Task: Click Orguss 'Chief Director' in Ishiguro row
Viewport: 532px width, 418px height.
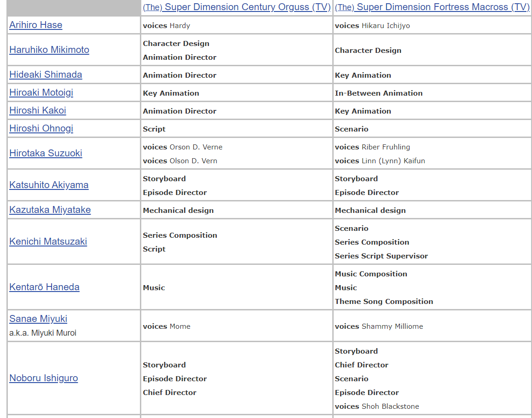Action: pyautogui.click(x=169, y=393)
